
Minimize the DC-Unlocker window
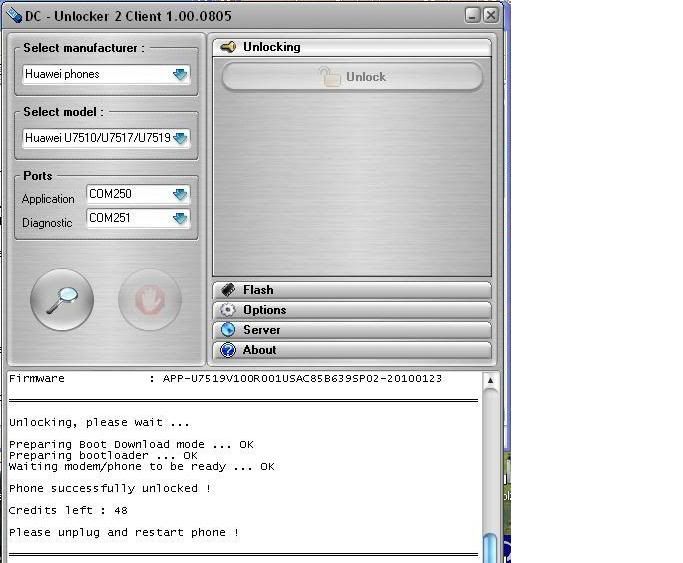pos(473,15)
